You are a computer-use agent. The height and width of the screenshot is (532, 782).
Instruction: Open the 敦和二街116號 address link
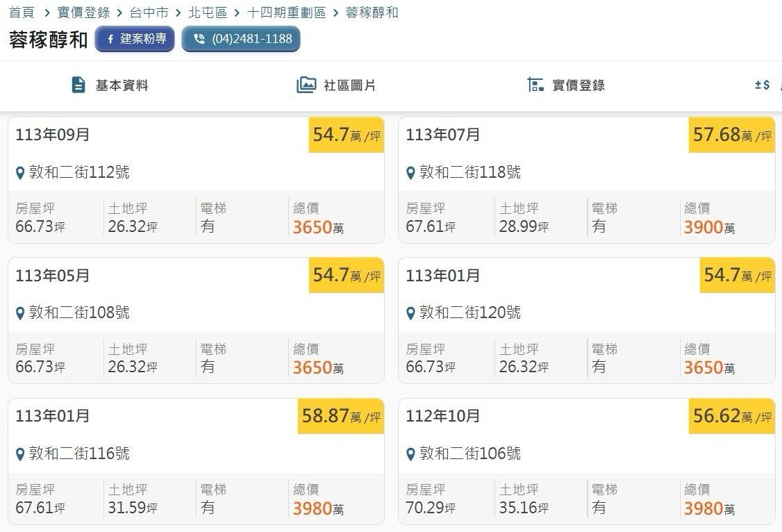79,454
